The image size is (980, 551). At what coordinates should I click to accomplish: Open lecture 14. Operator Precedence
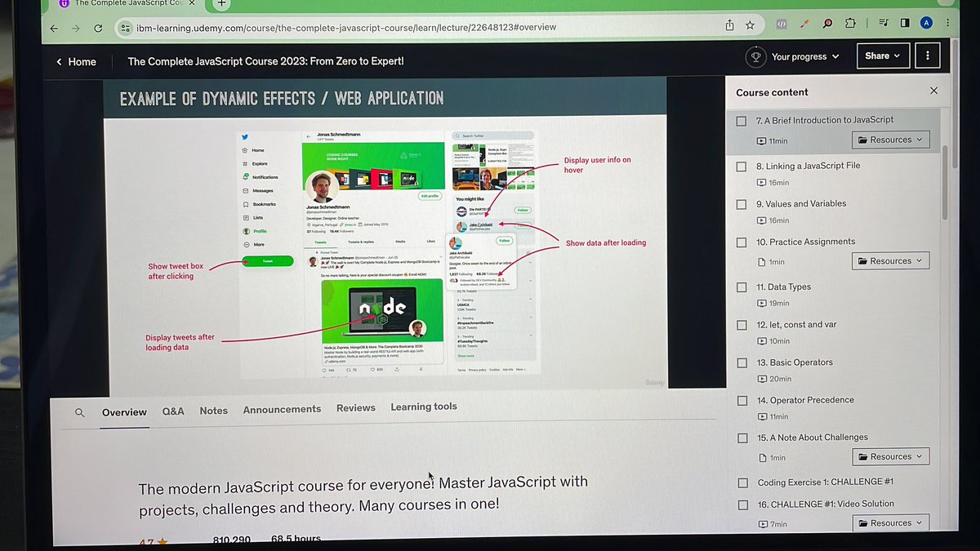click(805, 400)
